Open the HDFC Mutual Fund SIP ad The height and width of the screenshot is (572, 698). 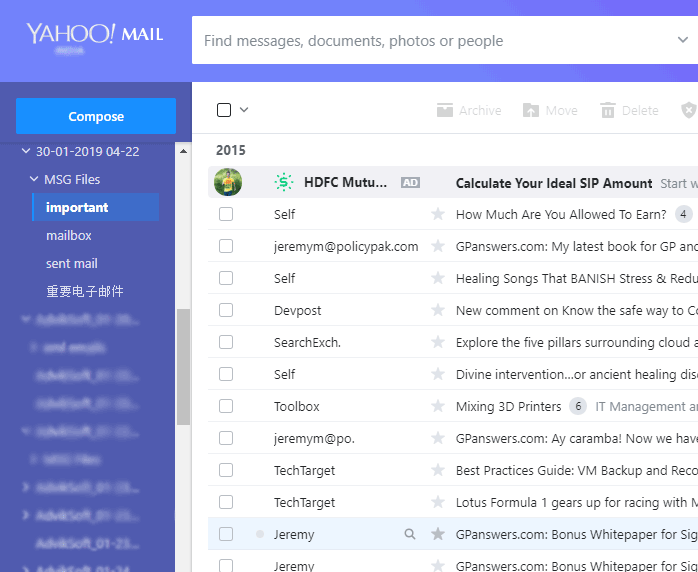[x=553, y=183]
